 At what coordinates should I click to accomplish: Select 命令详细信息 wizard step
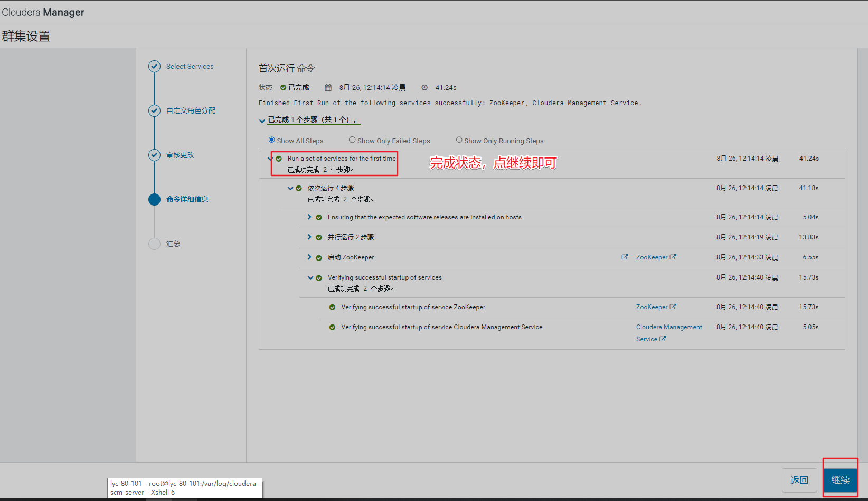tap(187, 199)
